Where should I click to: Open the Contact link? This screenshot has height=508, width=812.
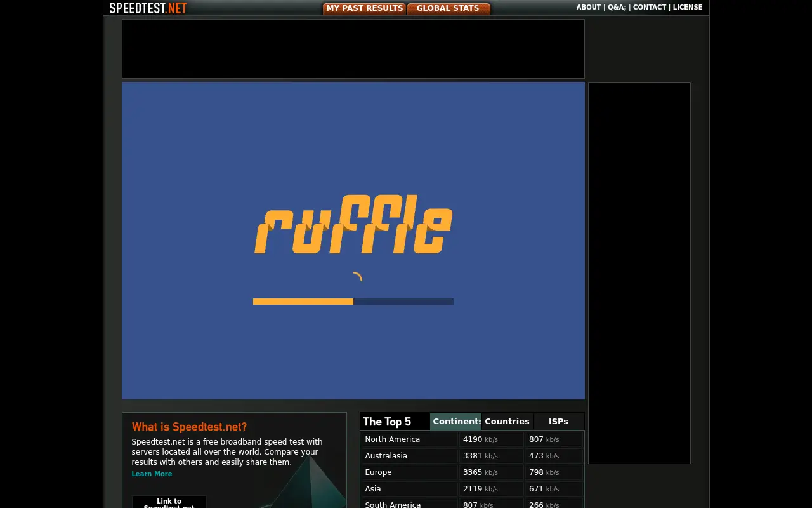(x=650, y=8)
